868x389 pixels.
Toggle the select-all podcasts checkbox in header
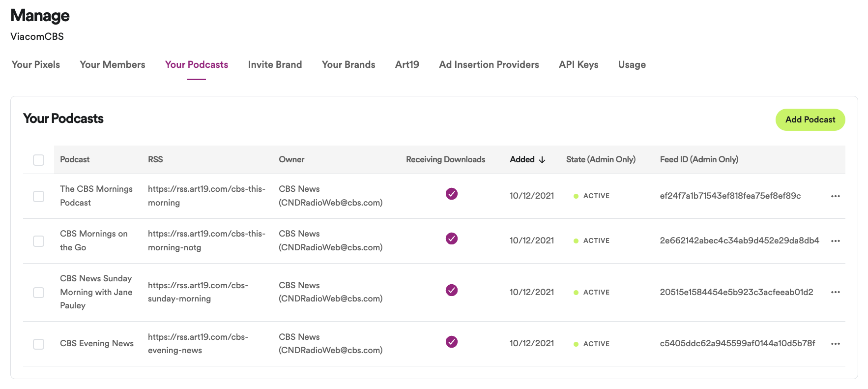38,160
